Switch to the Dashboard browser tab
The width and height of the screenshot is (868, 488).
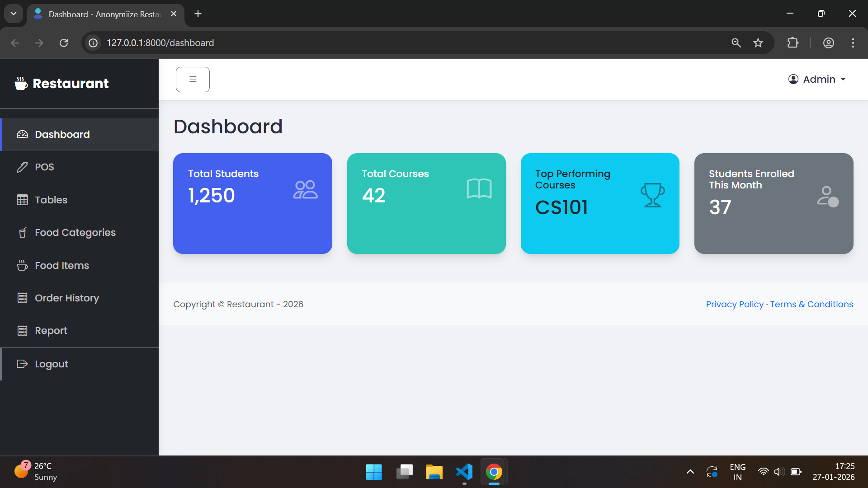pos(105,14)
